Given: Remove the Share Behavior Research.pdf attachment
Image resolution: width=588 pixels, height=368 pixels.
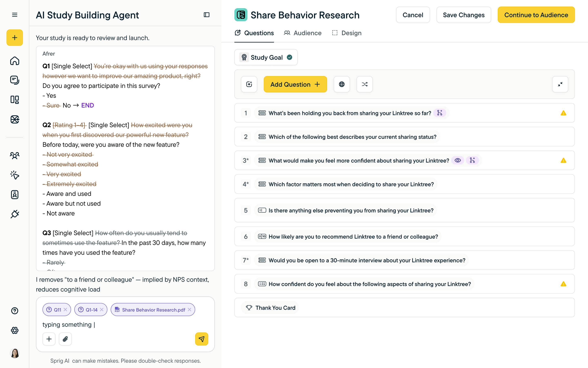Looking at the screenshot, I should pyautogui.click(x=189, y=310).
